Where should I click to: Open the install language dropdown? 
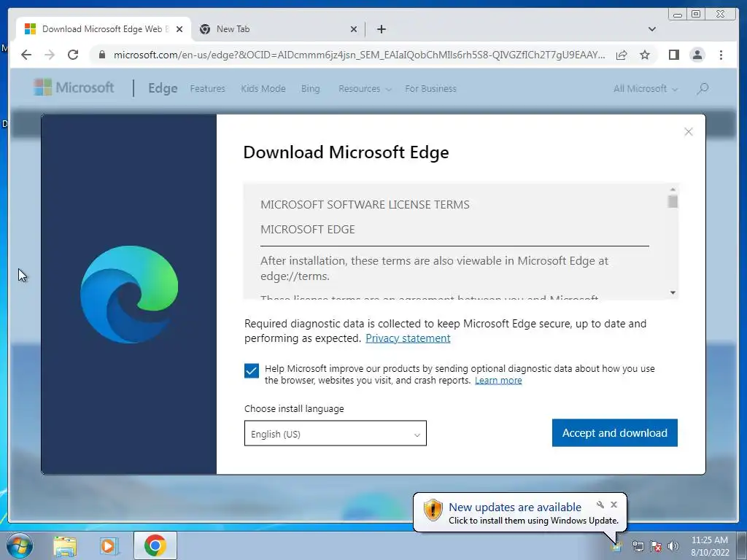point(336,433)
